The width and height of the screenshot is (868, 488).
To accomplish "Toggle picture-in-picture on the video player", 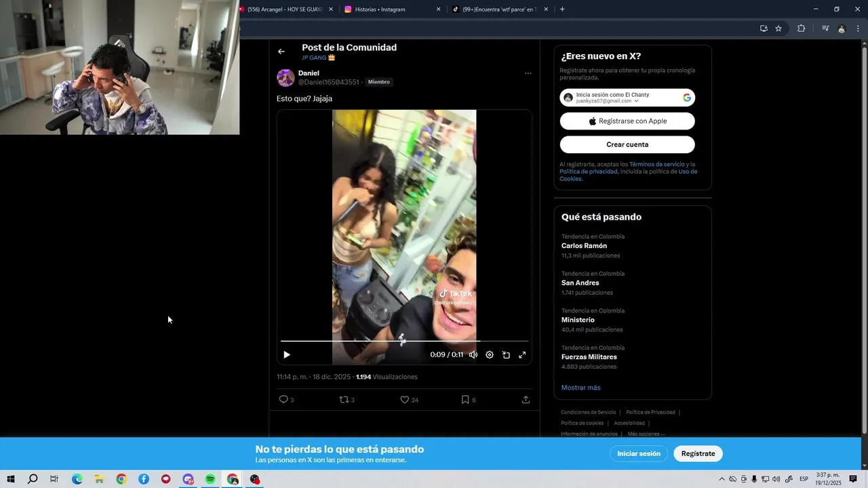I will [506, 354].
